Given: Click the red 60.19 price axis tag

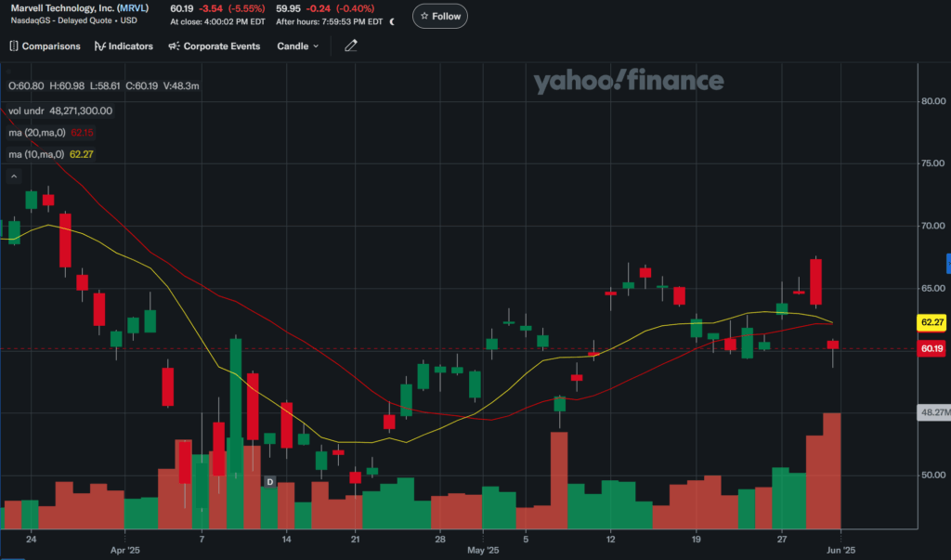Looking at the screenshot, I should 931,348.
